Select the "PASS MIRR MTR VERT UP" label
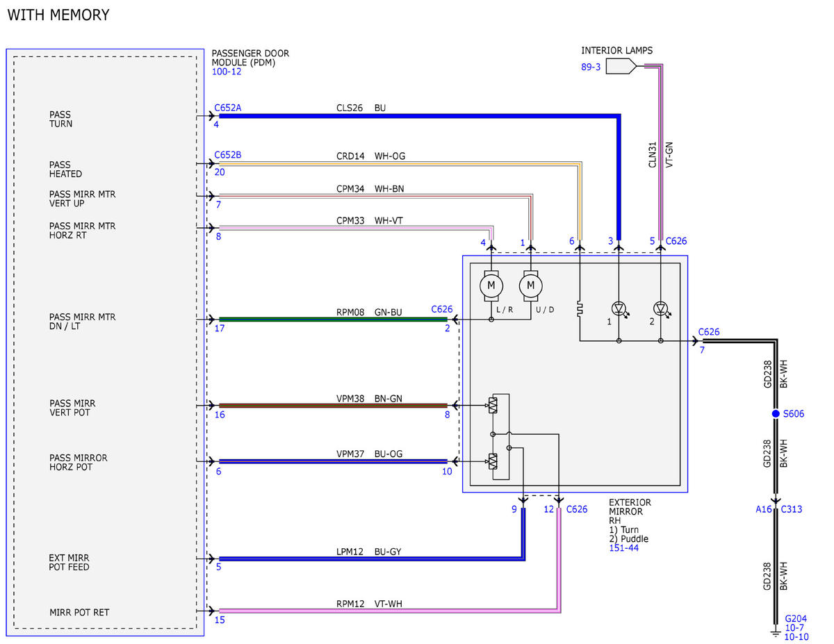Image resolution: width=834 pixels, height=644 pixels. [x=82, y=199]
